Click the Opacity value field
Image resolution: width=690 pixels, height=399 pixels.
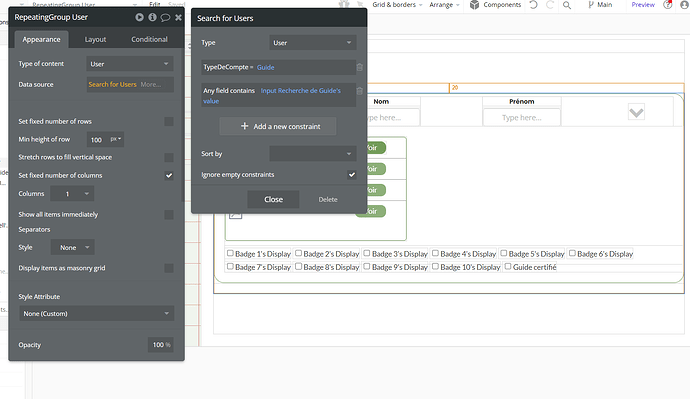coord(161,345)
